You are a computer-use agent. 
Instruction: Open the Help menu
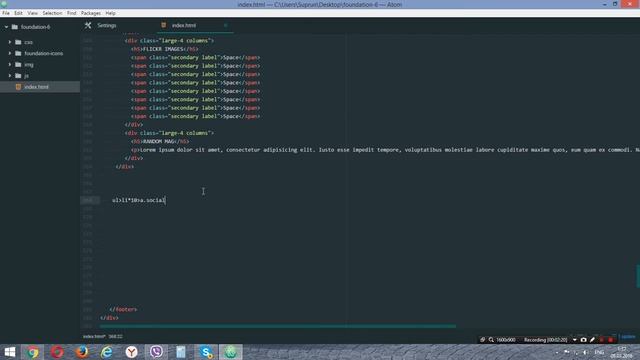pos(110,13)
